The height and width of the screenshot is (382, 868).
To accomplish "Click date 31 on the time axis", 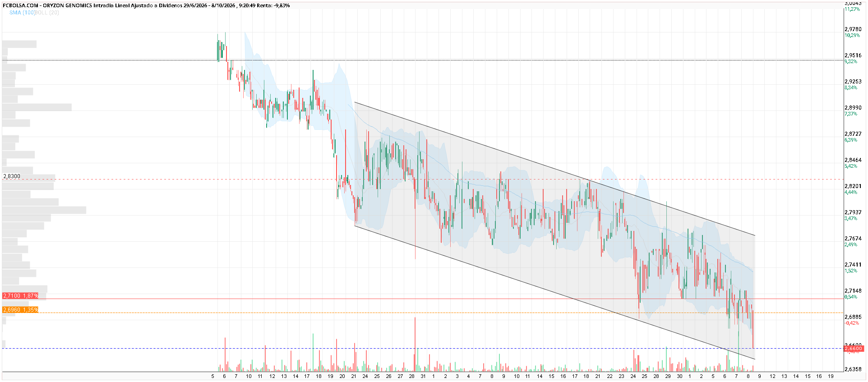I will click(423, 376).
